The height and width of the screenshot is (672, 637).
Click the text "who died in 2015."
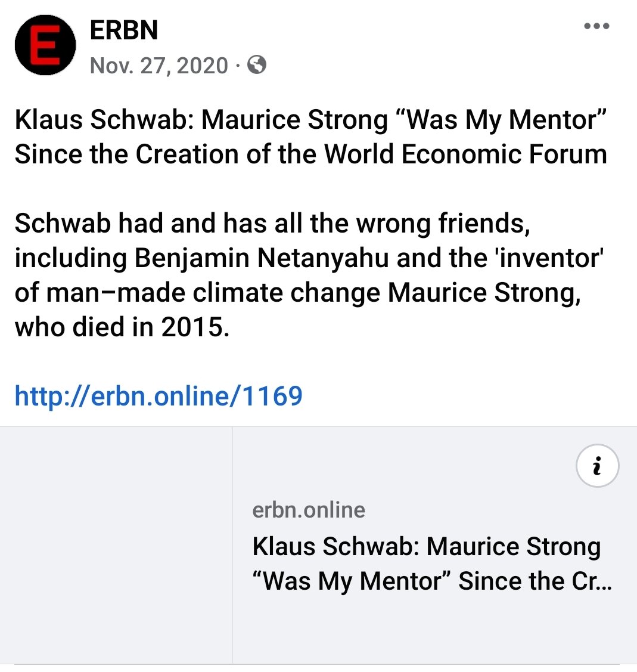[x=122, y=327]
